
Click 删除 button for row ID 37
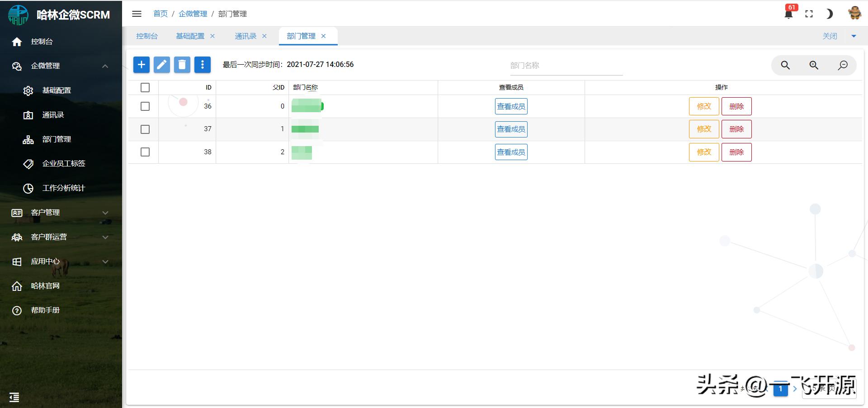pos(736,129)
